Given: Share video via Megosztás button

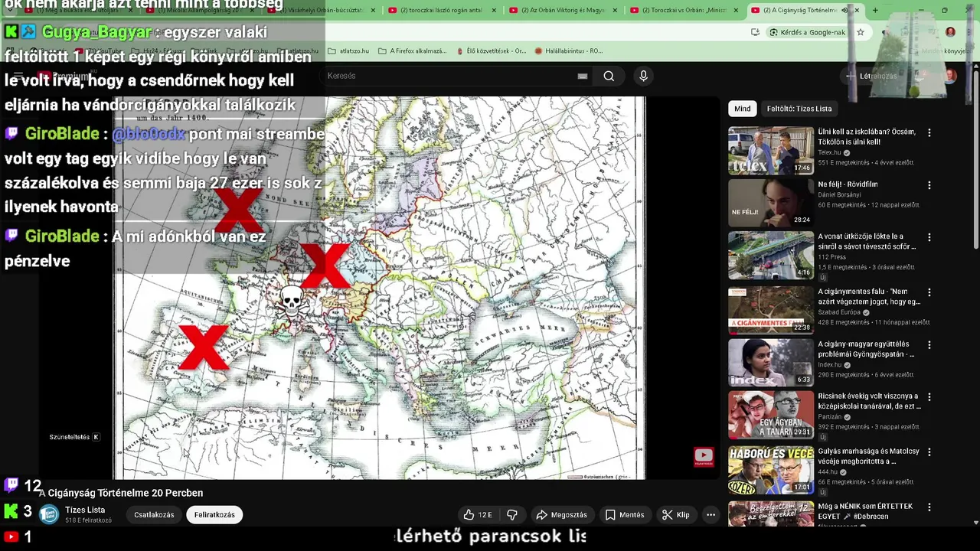Looking at the screenshot, I should coord(561,515).
